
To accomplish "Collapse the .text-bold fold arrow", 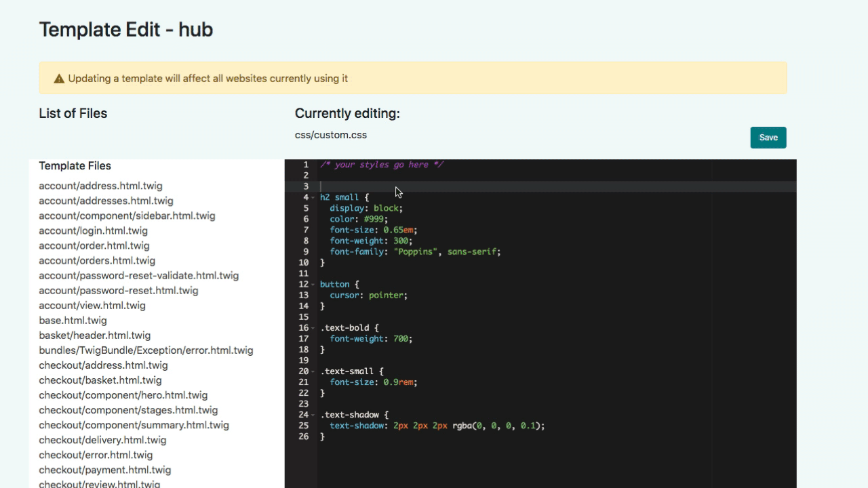I will tap(313, 328).
